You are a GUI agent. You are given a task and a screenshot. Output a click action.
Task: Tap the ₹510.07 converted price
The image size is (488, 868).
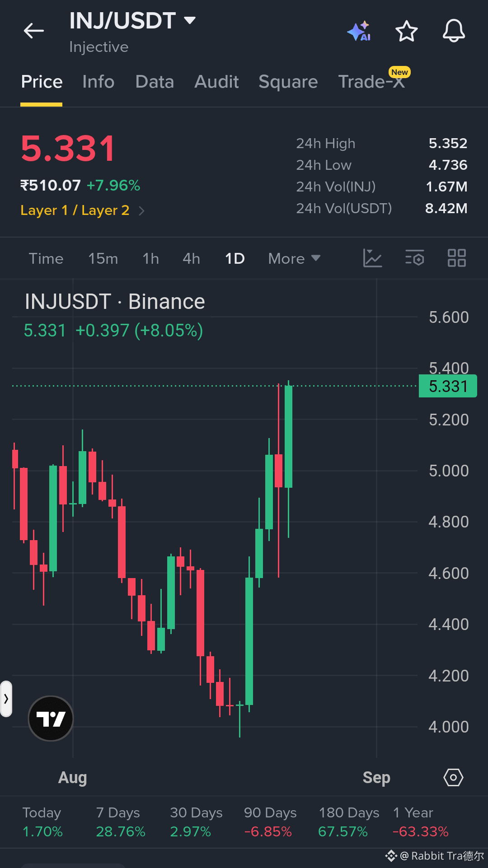tap(51, 186)
